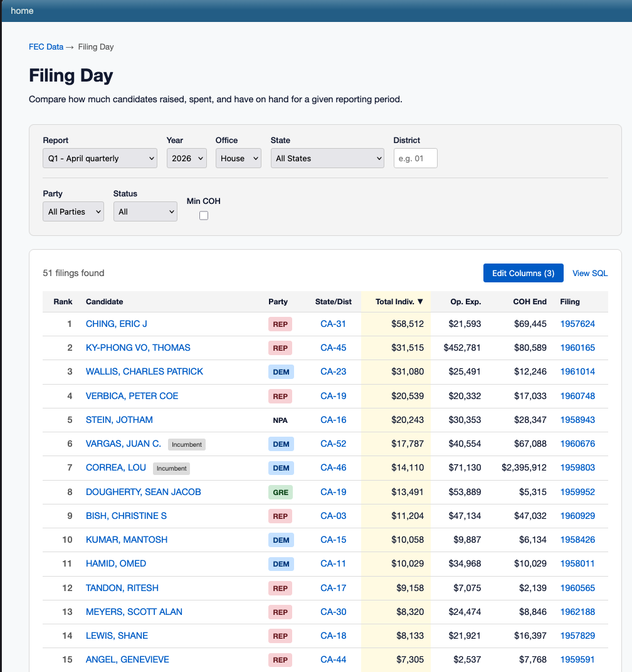Open filing number 1960165

coord(577,348)
